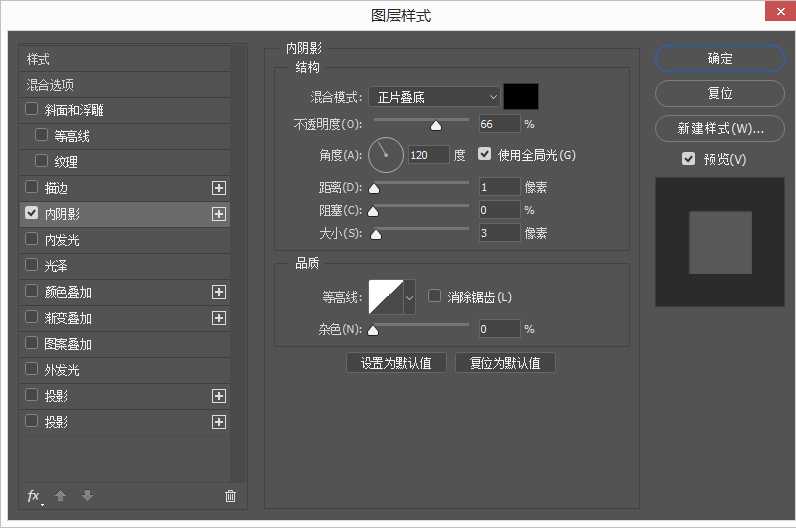This screenshot has width=796, height=528.
Task: Add another 内阴影 effect with its plus icon
Action: point(219,214)
